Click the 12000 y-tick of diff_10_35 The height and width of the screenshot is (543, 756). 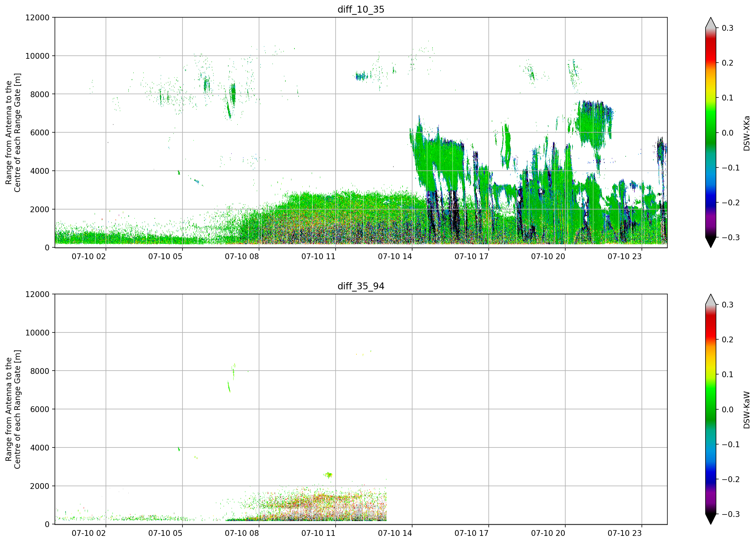point(37,18)
